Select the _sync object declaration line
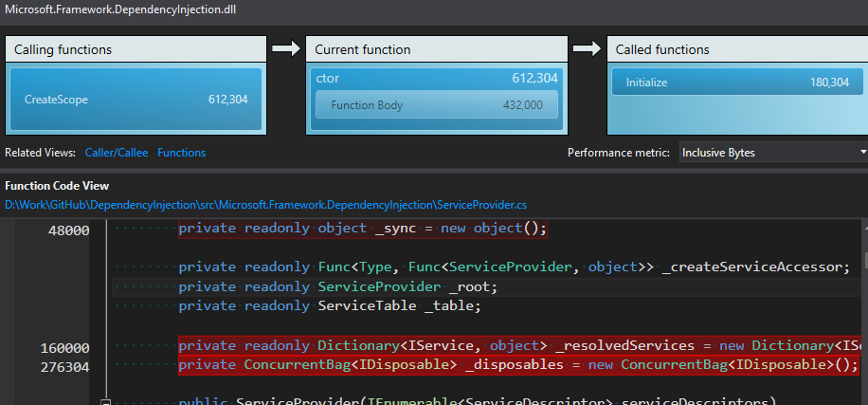Image resolution: width=868 pixels, height=405 pixels. coord(363,229)
